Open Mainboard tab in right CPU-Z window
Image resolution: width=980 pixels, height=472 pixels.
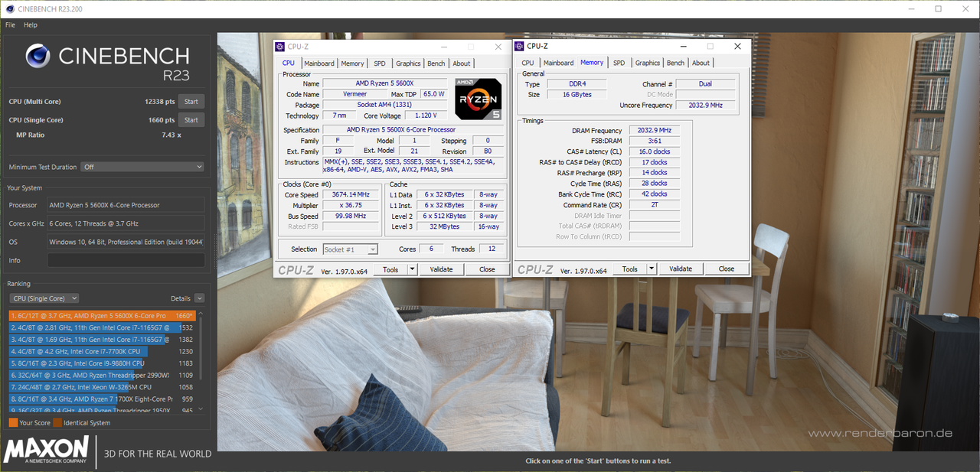tap(558, 63)
